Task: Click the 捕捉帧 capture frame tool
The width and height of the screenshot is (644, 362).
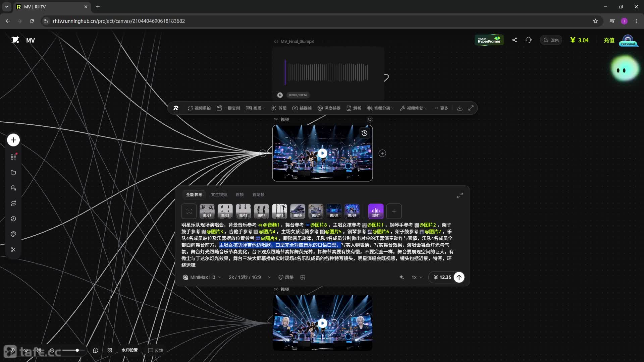Action: click(x=302, y=108)
